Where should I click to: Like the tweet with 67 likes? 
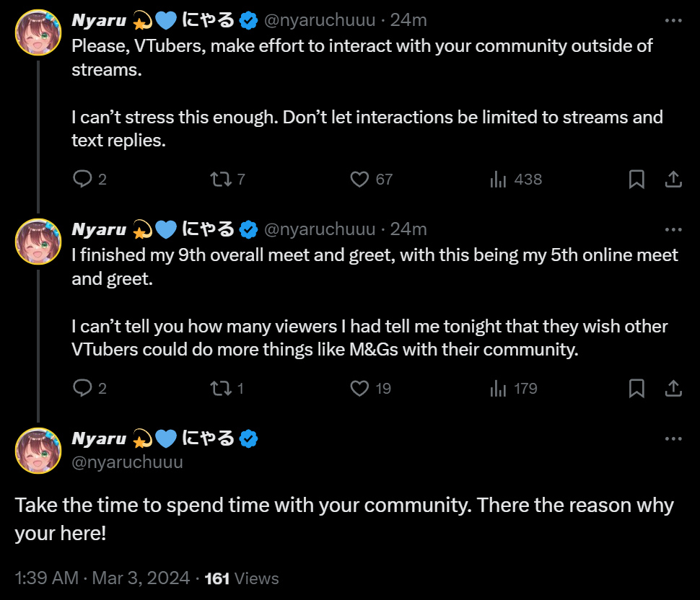point(359,179)
